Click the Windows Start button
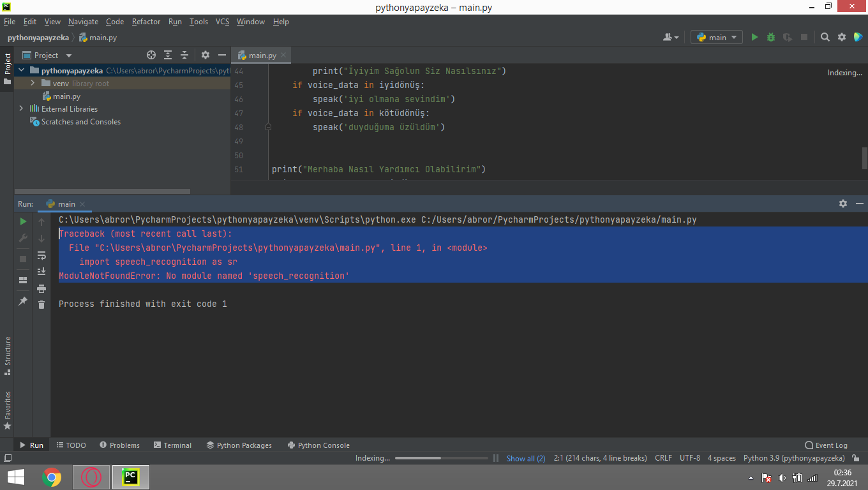The height and width of the screenshot is (490, 868). [16, 477]
